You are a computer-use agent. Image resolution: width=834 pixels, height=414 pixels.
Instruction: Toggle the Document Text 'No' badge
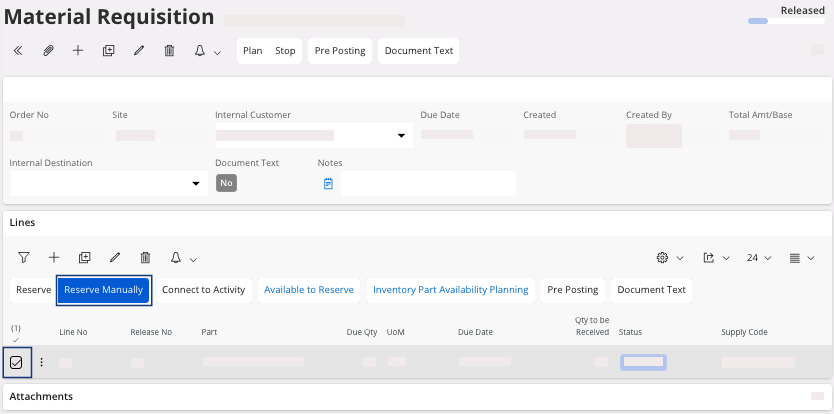(x=226, y=183)
